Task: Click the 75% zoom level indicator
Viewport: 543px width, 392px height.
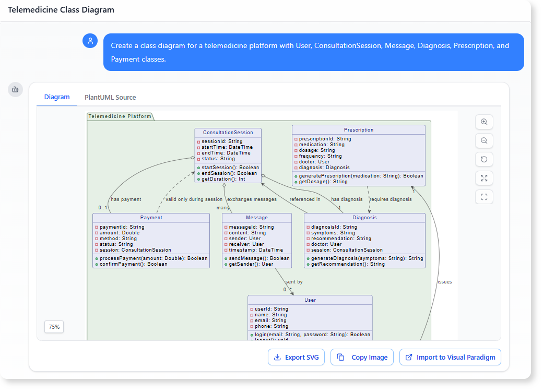Action: coord(54,326)
